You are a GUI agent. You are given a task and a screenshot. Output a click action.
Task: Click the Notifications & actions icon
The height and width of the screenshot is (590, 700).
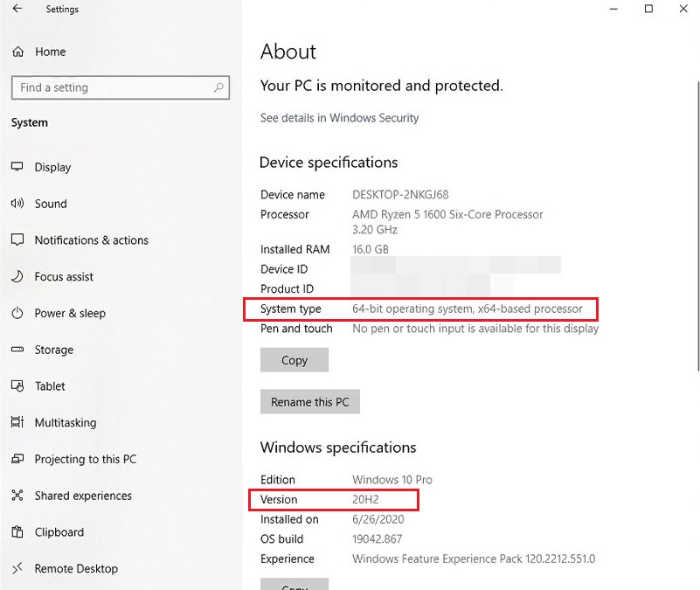tap(17, 239)
